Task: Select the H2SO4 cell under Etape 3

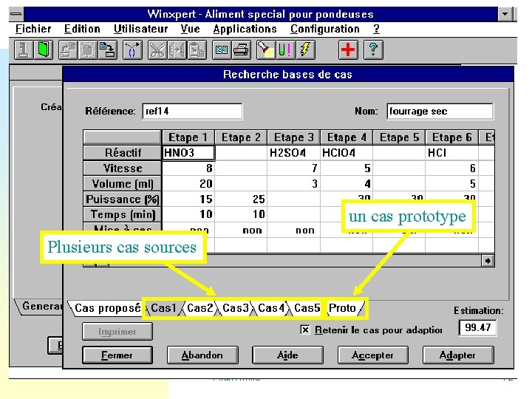Action: coord(293,153)
